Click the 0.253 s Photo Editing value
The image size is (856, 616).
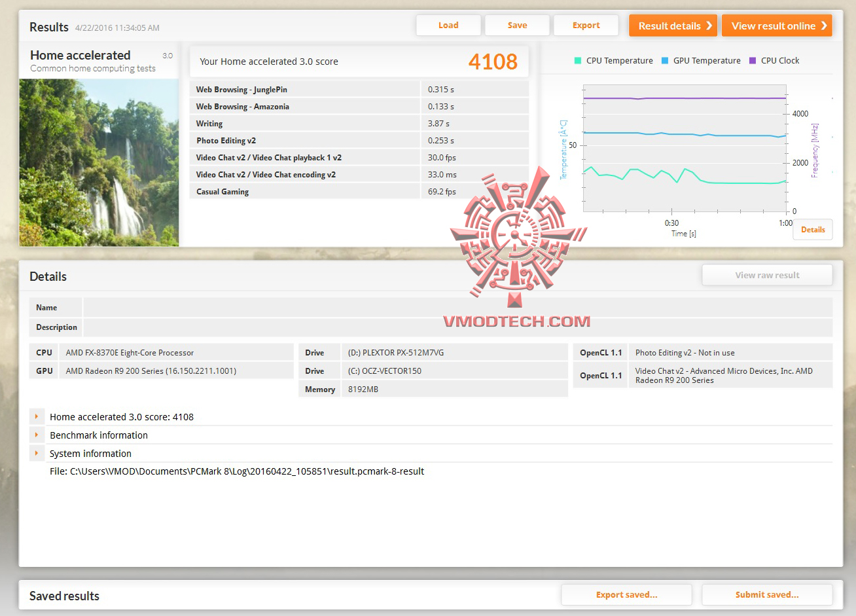[x=441, y=141]
